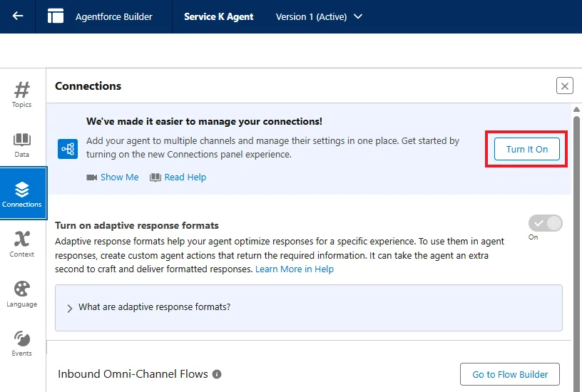The height and width of the screenshot is (392, 582).
Task: Open the Context sidebar panel
Action: [22, 244]
